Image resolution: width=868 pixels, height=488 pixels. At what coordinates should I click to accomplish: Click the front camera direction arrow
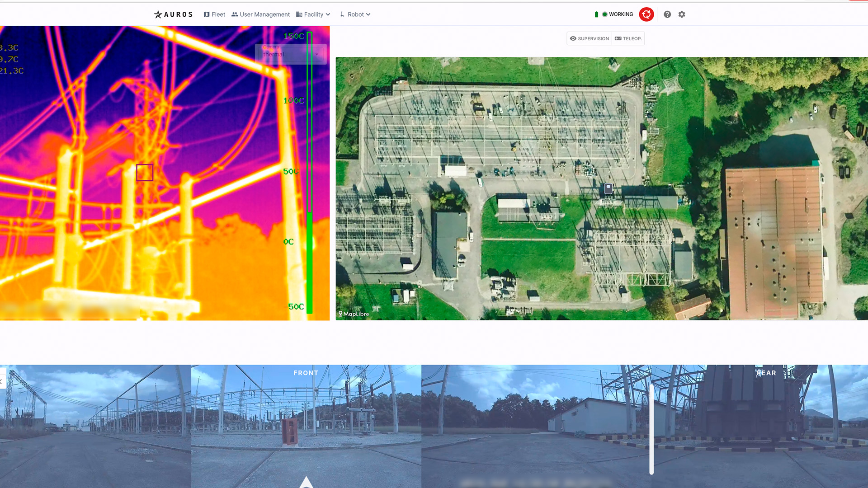[306, 482]
